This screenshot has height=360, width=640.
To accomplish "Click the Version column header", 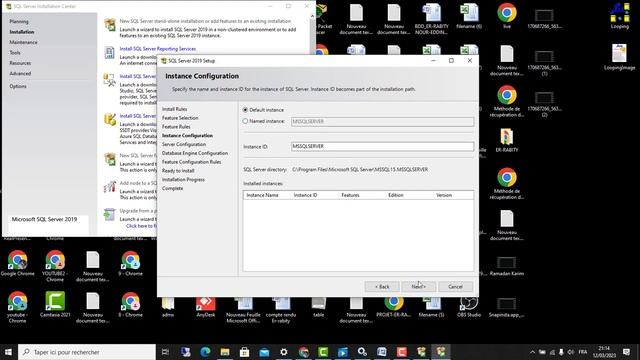I will point(444,195).
